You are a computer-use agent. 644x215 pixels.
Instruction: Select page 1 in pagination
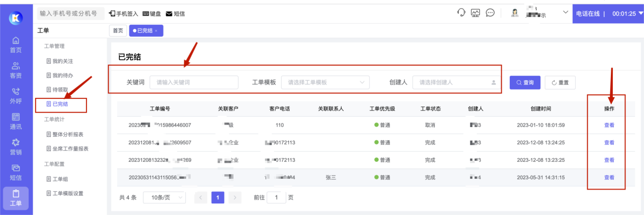pos(218,198)
